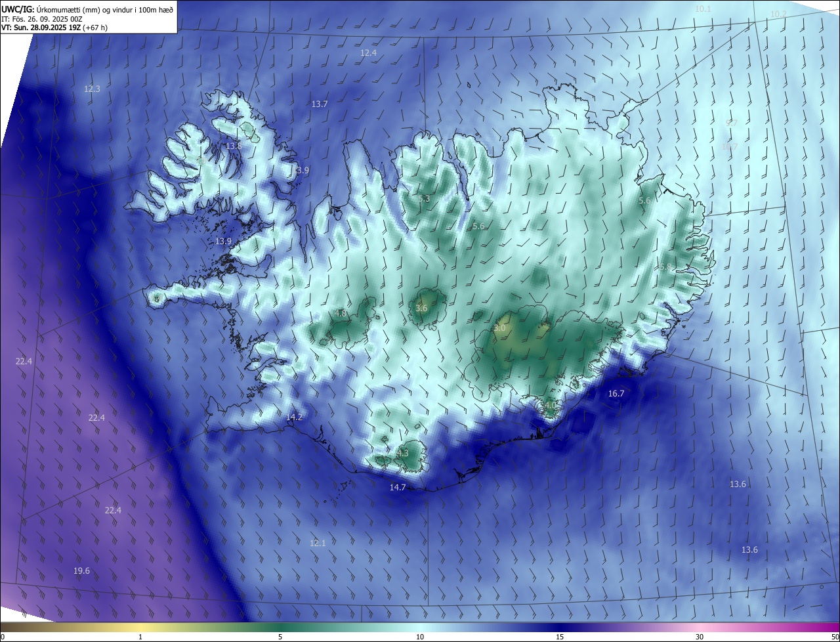Click the 10.1 value label

pos(703,9)
